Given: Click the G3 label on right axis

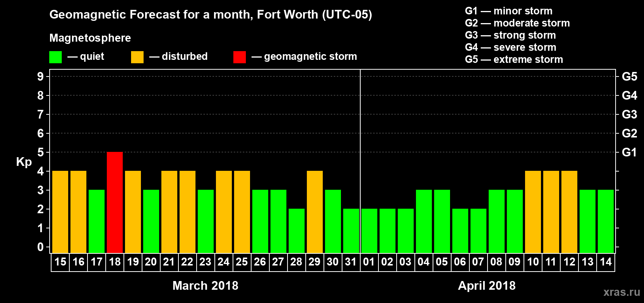Looking at the screenshot, I should pos(630,114).
